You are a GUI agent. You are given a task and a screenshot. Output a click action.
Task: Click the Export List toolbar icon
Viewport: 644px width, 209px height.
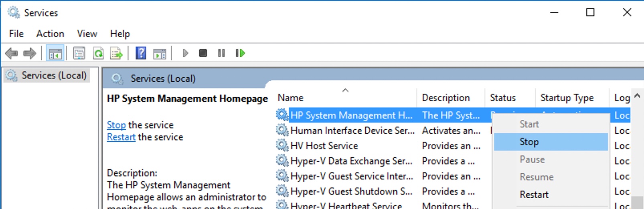coord(117,53)
